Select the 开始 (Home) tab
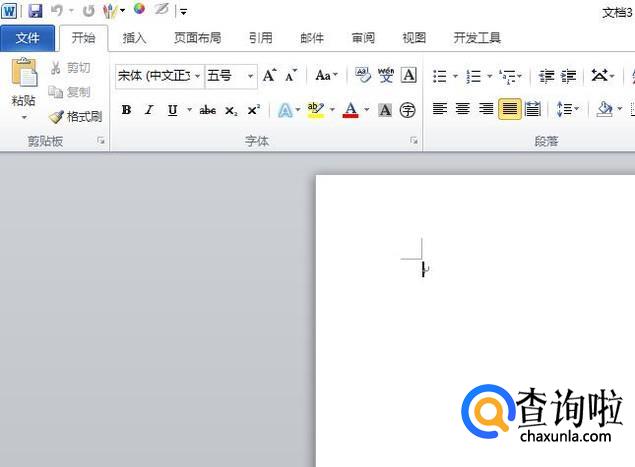 [x=83, y=38]
